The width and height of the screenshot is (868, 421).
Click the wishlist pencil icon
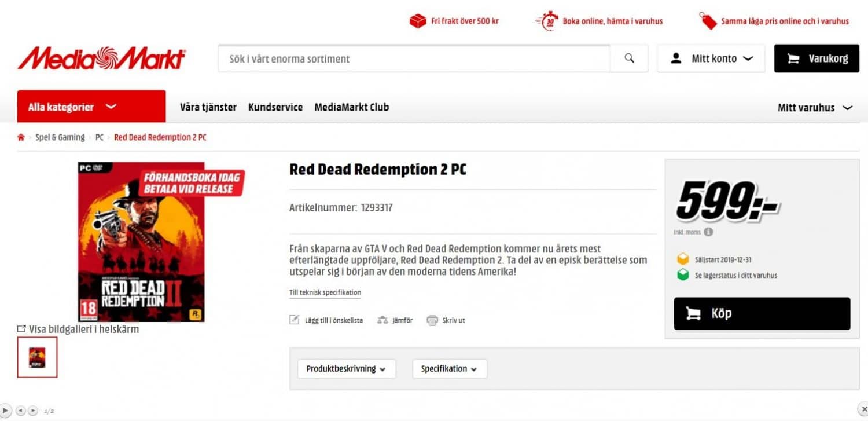[x=295, y=320]
